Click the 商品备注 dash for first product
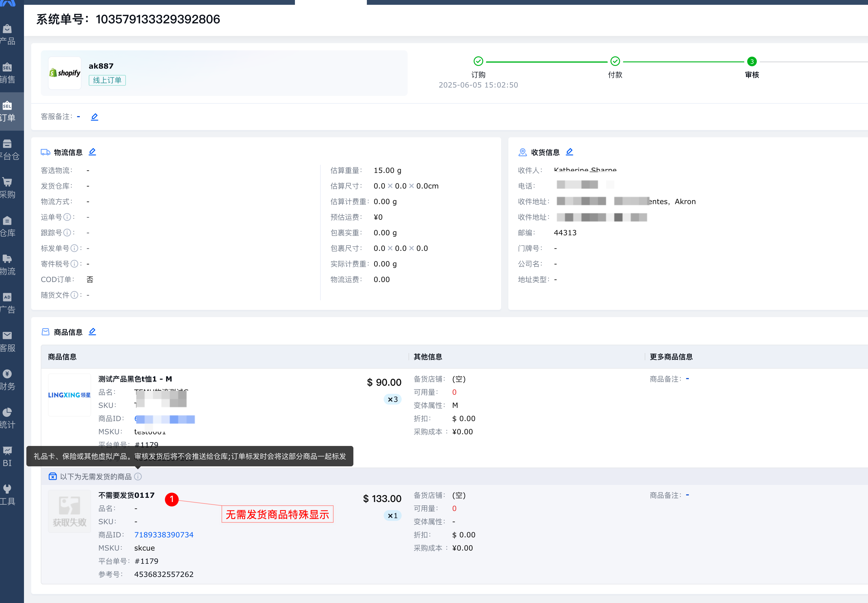 tap(687, 379)
